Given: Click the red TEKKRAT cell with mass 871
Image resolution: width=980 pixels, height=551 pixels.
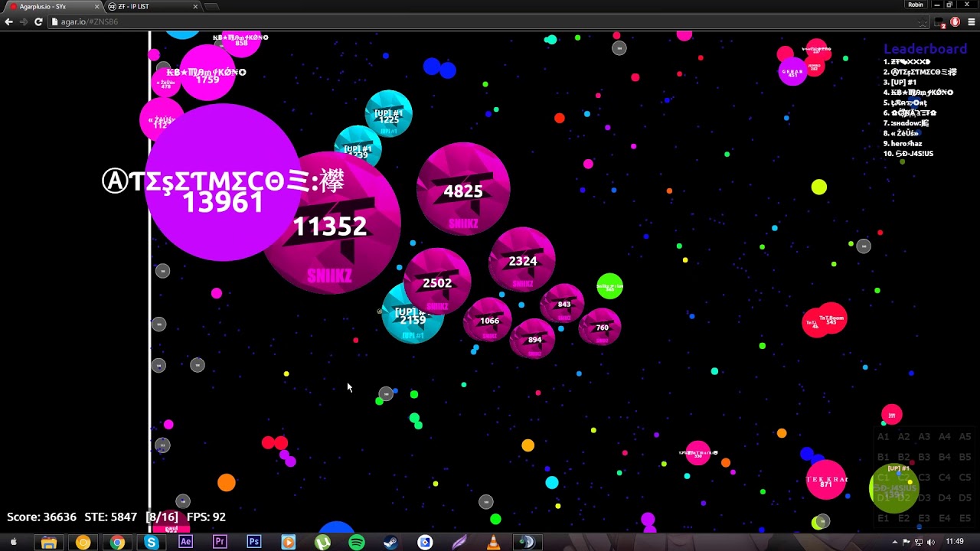Looking at the screenshot, I should point(826,481).
